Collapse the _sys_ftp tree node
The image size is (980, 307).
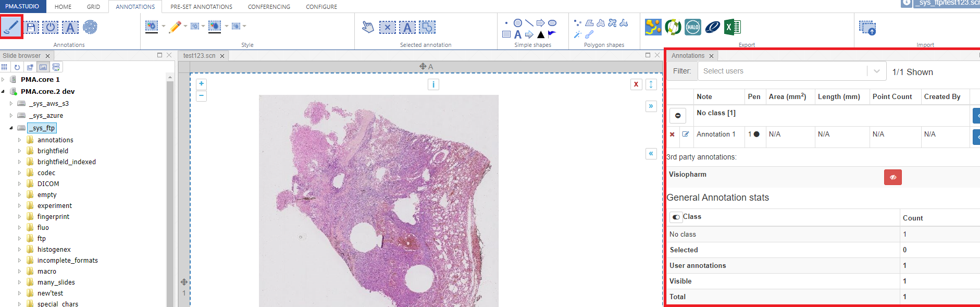click(11, 128)
